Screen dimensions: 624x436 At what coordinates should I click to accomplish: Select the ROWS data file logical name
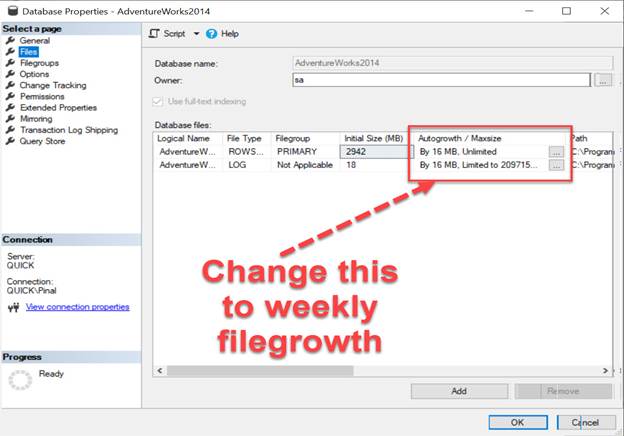point(187,152)
